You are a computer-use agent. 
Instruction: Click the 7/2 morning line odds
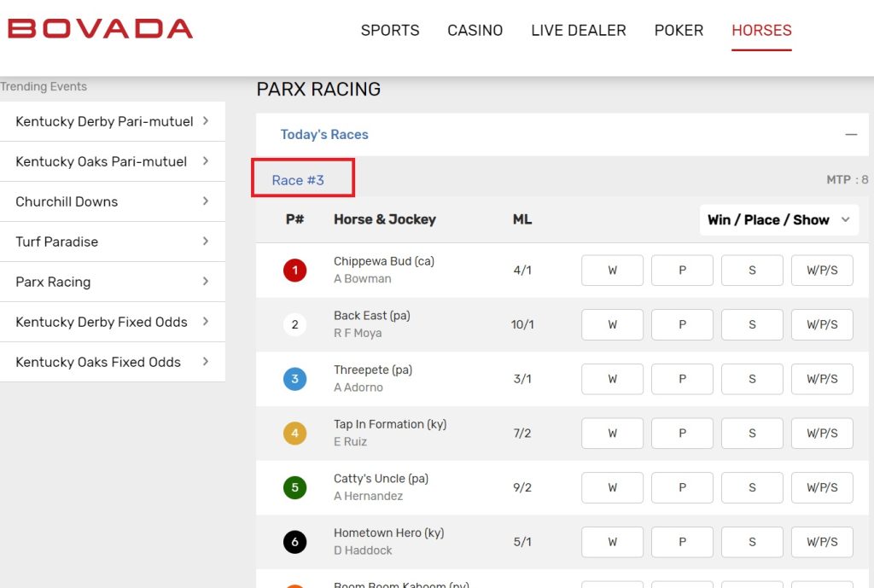pyautogui.click(x=522, y=433)
